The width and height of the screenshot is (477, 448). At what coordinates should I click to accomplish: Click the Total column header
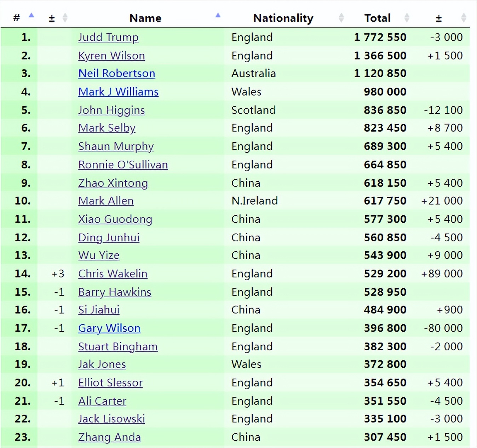pyautogui.click(x=377, y=18)
